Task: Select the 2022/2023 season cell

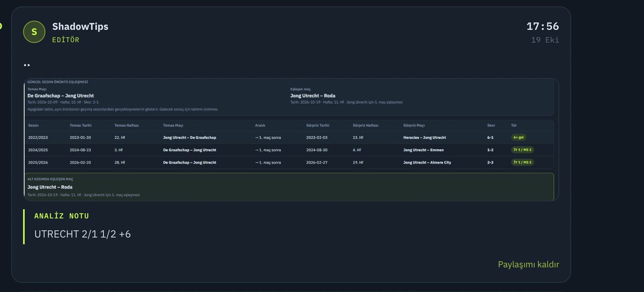Action: (x=38, y=137)
